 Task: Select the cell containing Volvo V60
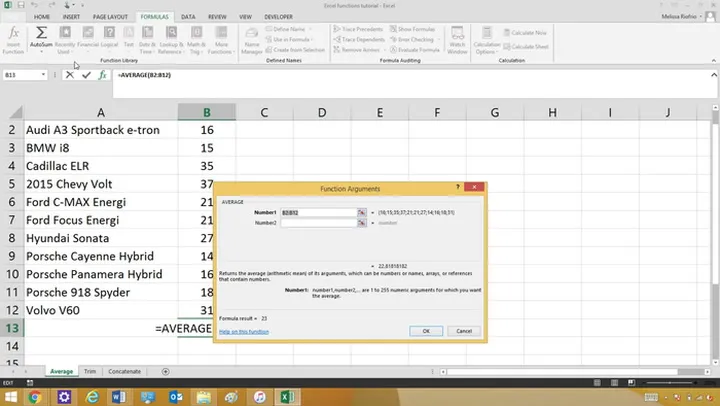(101, 310)
